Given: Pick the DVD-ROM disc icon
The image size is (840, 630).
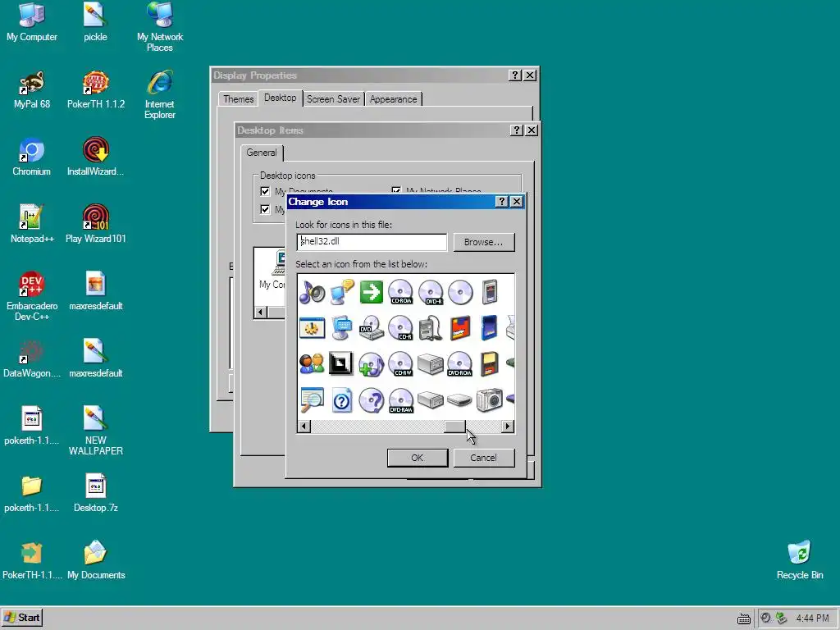Looking at the screenshot, I should 459,363.
